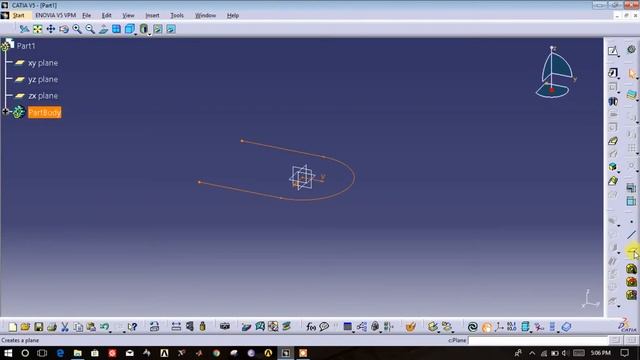640x360 pixels.
Task: Click the Save floppy disk icon
Action: [39, 327]
